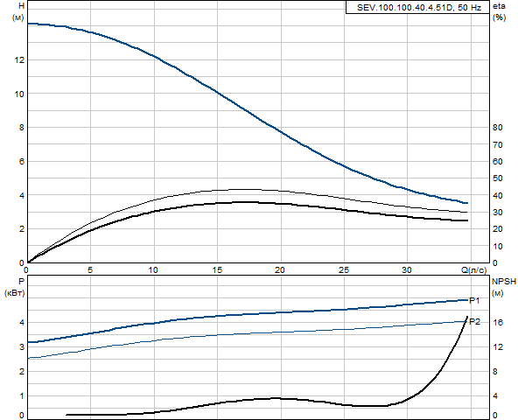Click the (кВт) unit label

[15, 293]
